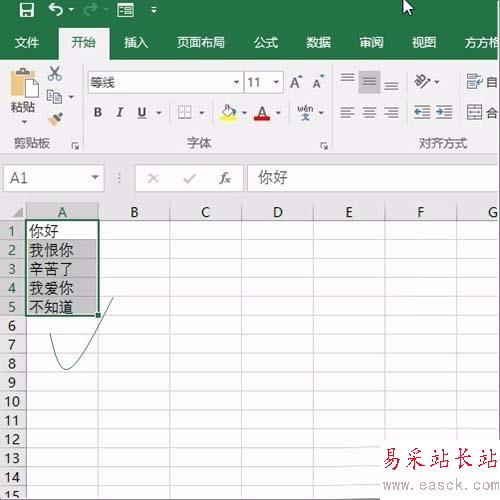Open the undo history dropdown arrow
Image resolution: width=500 pixels, height=500 pixels.
pos(71,10)
